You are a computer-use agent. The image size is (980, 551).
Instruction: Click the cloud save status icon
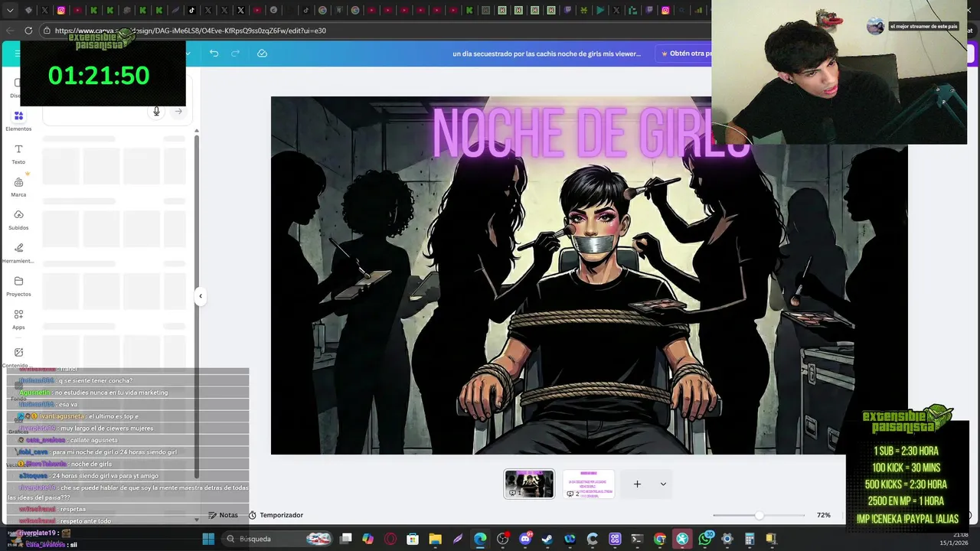(262, 54)
